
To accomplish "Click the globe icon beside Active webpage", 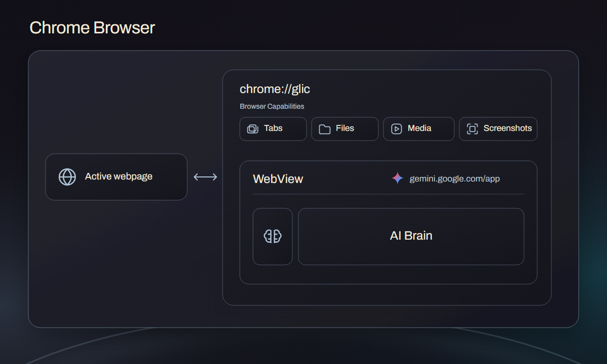I will coord(67,177).
